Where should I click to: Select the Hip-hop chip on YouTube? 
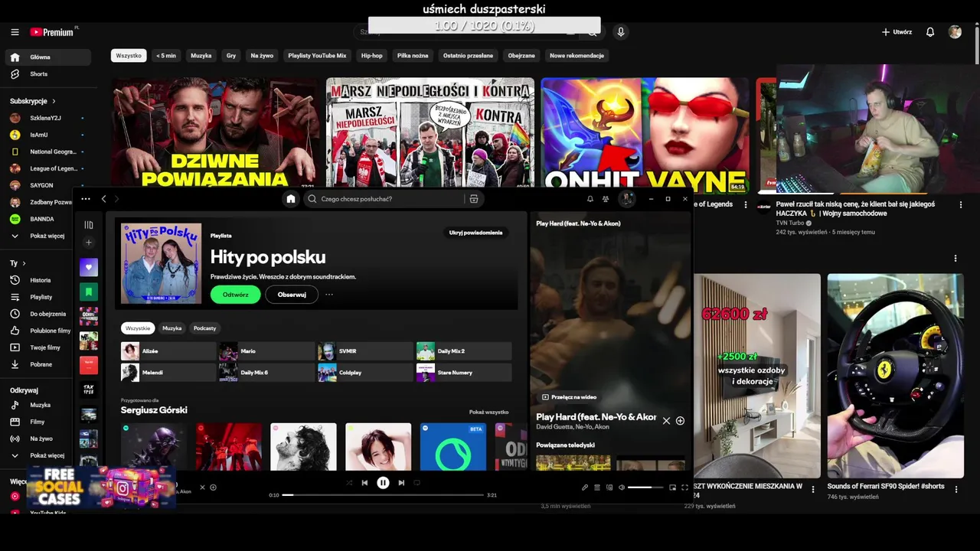[x=371, y=56]
